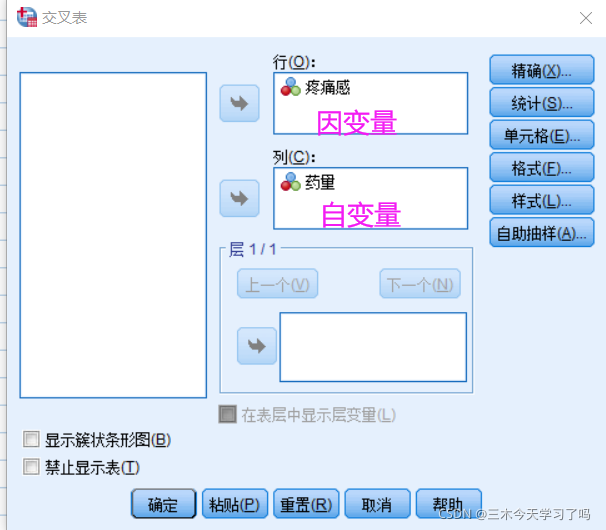Select the 药量 variable icon in the column list
This screenshot has width=606, height=530.
(290, 182)
